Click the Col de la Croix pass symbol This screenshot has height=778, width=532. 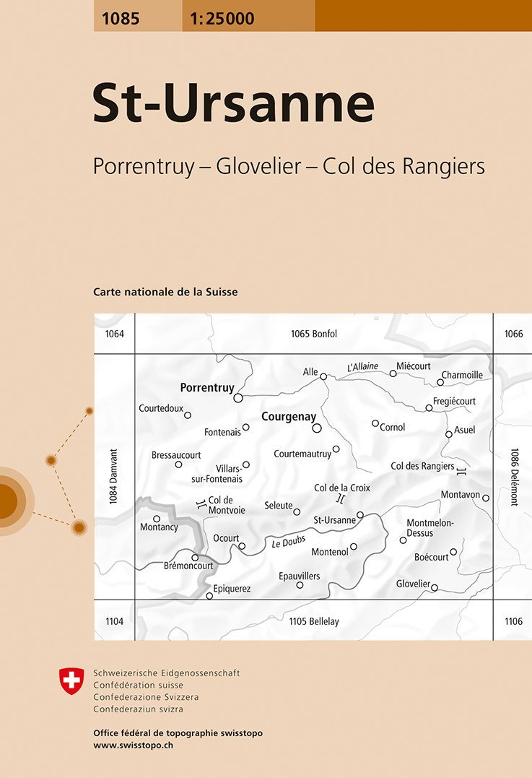340,499
